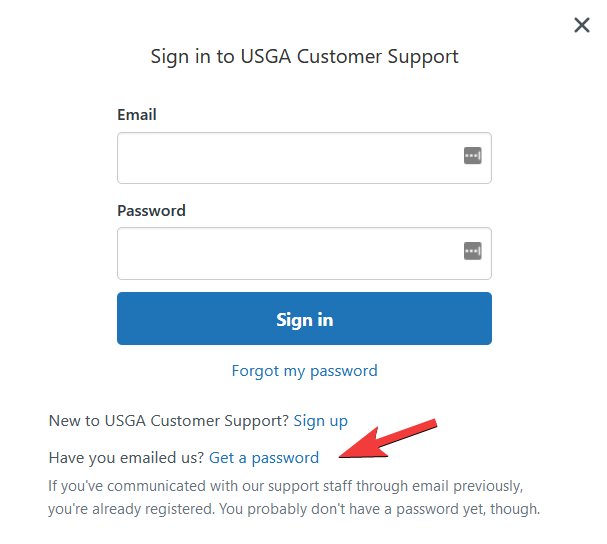This screenshot has height=544, width=607.
Task: Click the password manager icon in Password field
Action: [473, 251]
